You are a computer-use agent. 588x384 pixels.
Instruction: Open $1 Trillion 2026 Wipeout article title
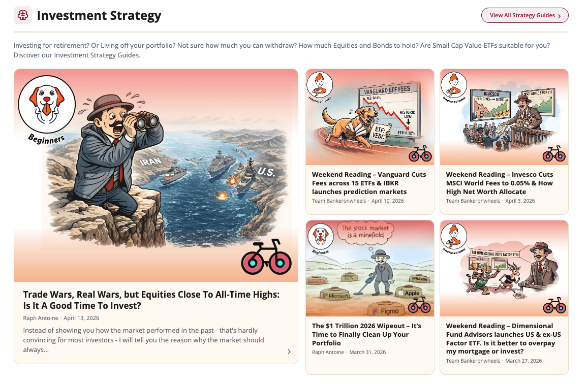366,335
